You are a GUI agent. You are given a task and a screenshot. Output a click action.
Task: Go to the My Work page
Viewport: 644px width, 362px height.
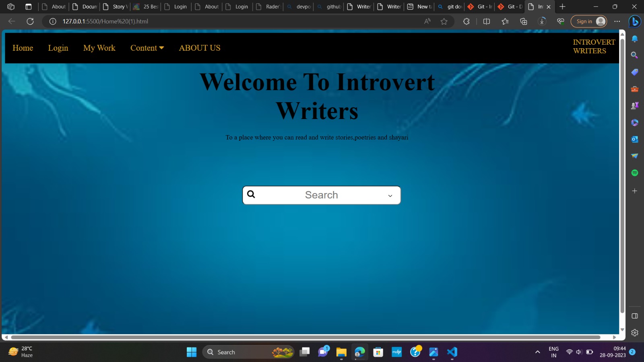coord(99,48)
